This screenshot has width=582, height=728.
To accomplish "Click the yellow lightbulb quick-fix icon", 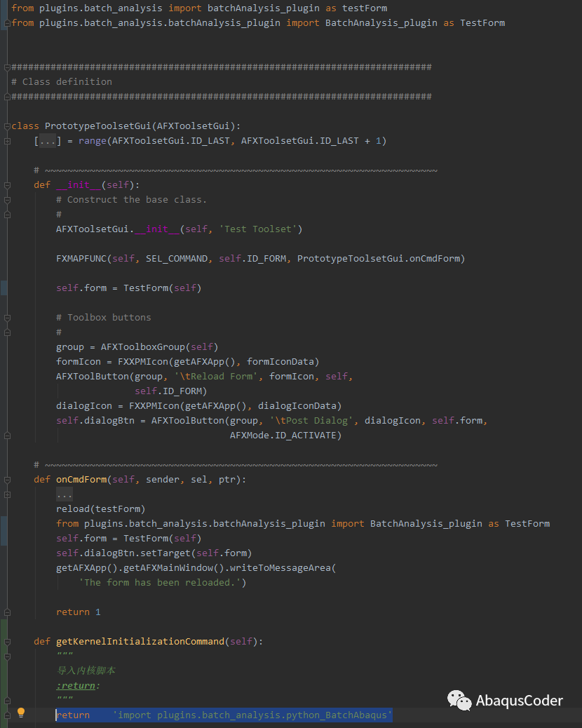I will pyautogui.click(x=21, y=713).
